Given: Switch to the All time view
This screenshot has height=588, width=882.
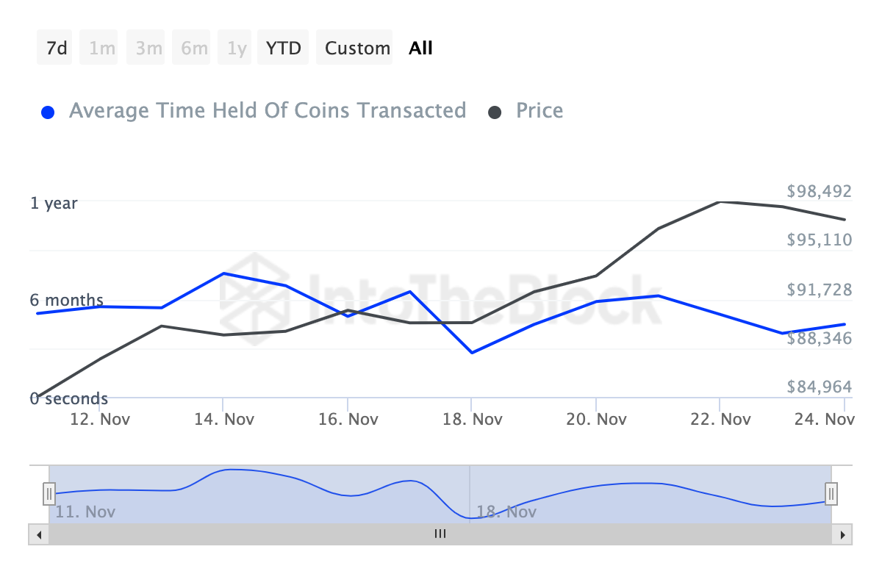Looking at the screenshot, I should pos(420,47).
